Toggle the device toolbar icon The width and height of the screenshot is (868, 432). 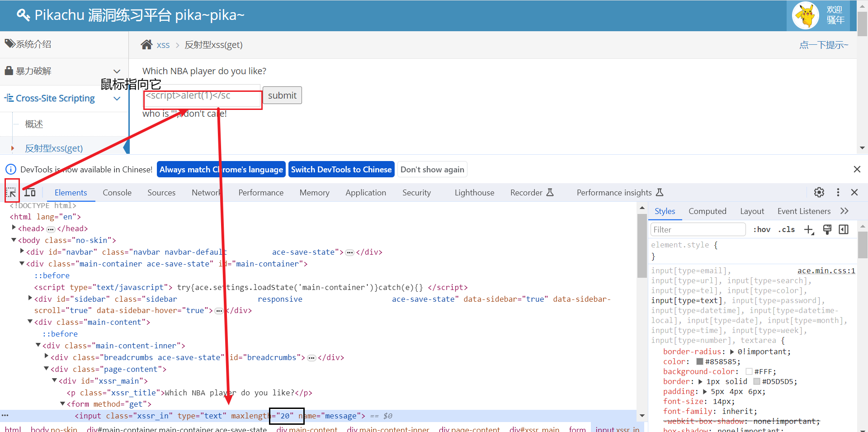(30, 193)
